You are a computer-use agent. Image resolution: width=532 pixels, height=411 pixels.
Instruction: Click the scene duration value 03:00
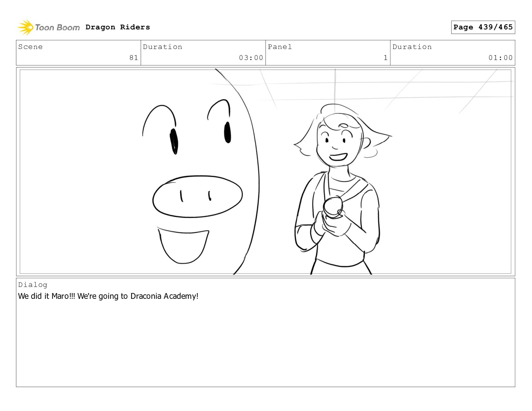pos(251,58)
